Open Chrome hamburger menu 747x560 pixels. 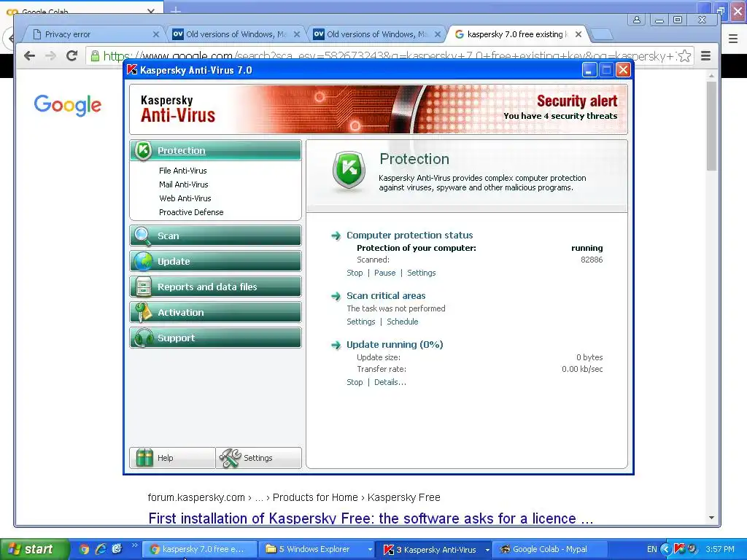pyautogui.click(x=706, y=55)
